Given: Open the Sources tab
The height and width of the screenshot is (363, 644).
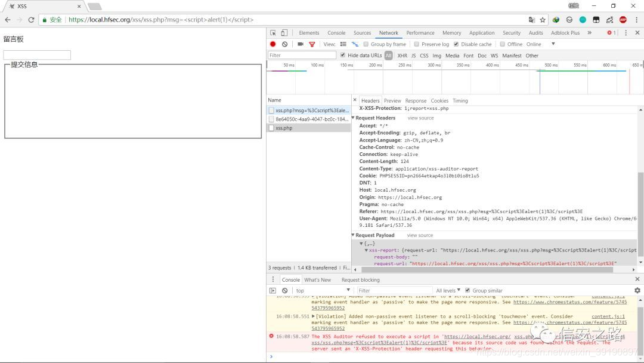Looking at the screenshot, I should [362, 33].
